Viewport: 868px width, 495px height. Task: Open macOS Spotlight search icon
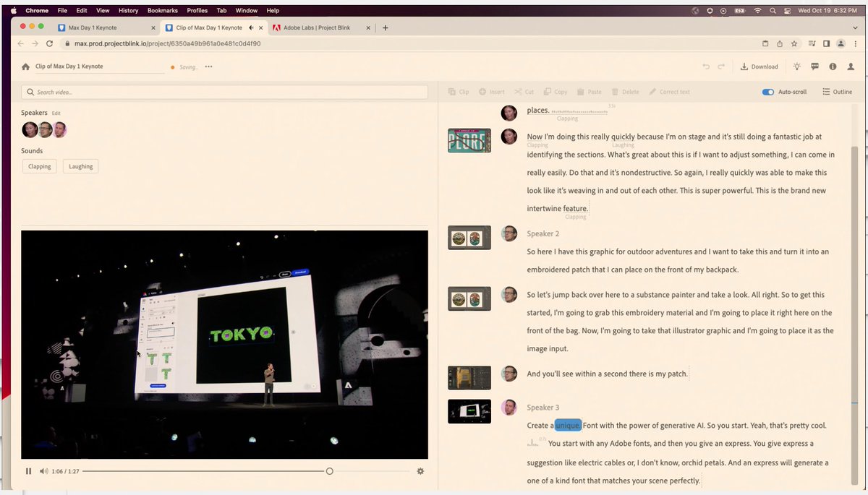tap(773, 11)
